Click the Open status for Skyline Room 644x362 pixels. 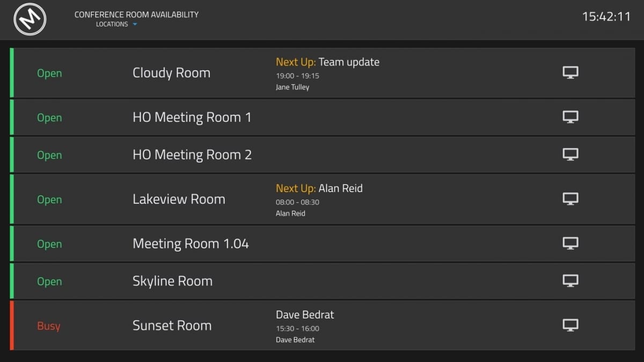pyautogui.click(x=49, y=281)
